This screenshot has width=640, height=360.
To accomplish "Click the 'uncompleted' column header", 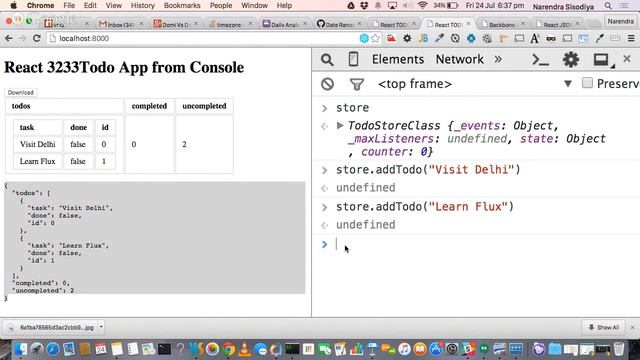I will (x=204, y=106).
